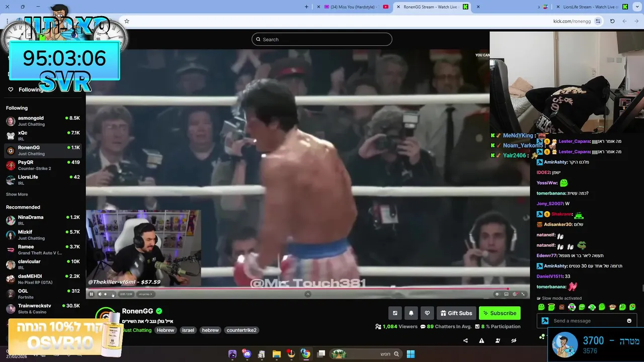Bookmark this page with star
The height and width of the screenshot is (362, 644).
[x=127, y=21]
